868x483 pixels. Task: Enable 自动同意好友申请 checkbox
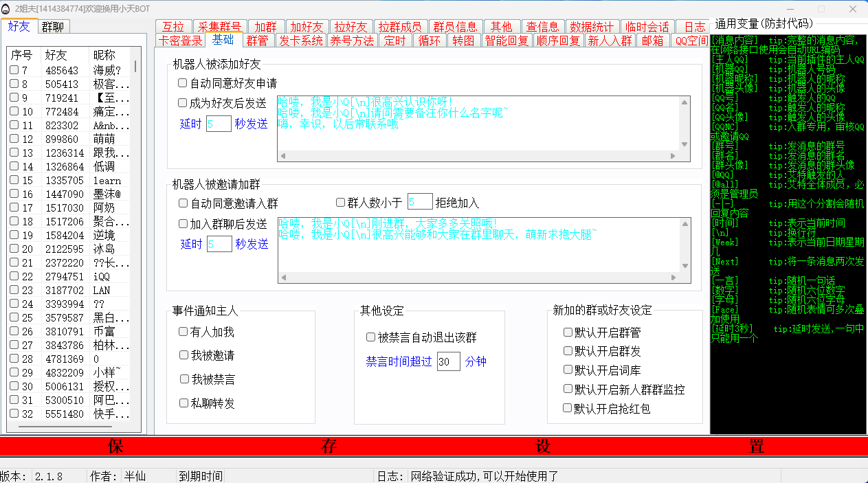pyautogui.click(x=183, y=83)
